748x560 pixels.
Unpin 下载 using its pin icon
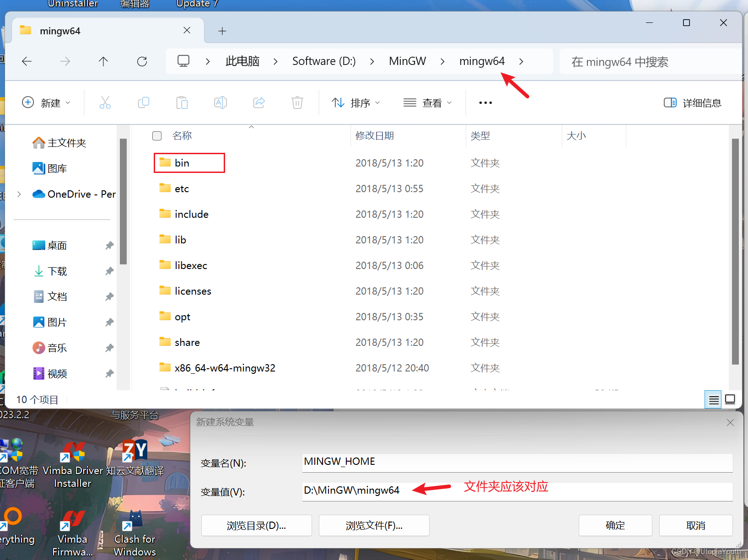point(109,271)
